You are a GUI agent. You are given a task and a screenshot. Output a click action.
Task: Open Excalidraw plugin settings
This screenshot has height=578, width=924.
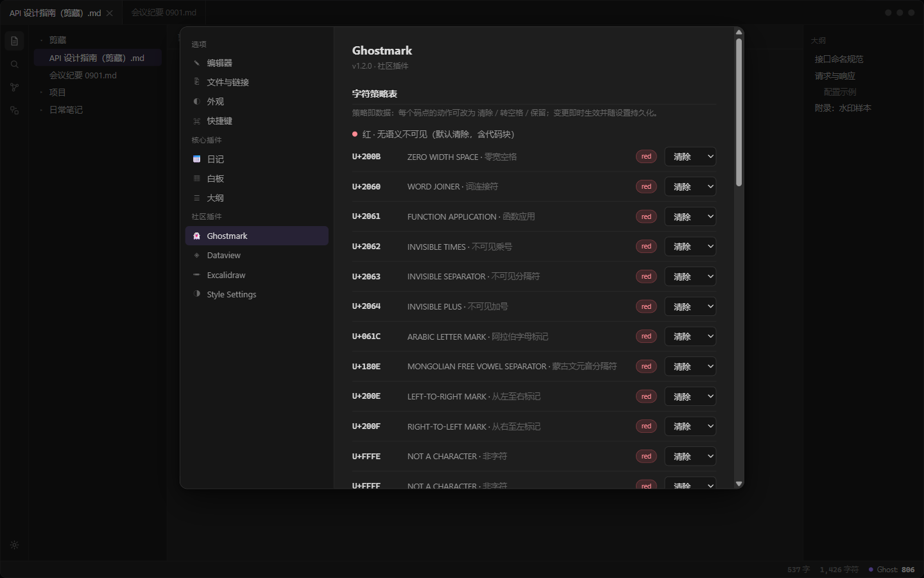tap(257, 275)
